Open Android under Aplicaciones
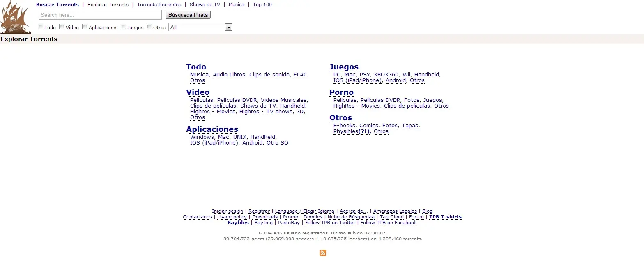 pyautogui.click(x=252, y=143)
